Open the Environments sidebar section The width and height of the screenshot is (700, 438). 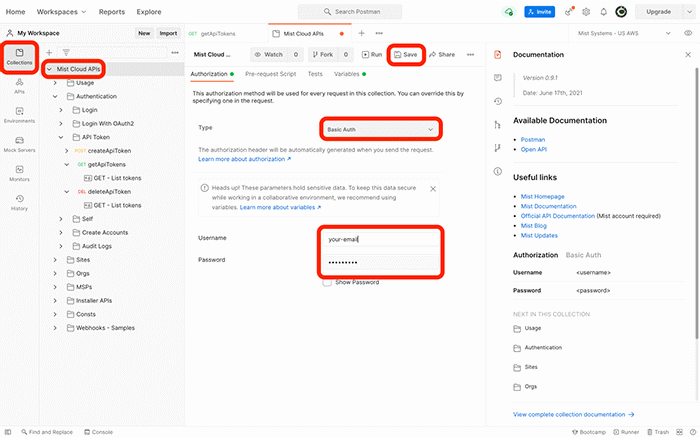19,115
